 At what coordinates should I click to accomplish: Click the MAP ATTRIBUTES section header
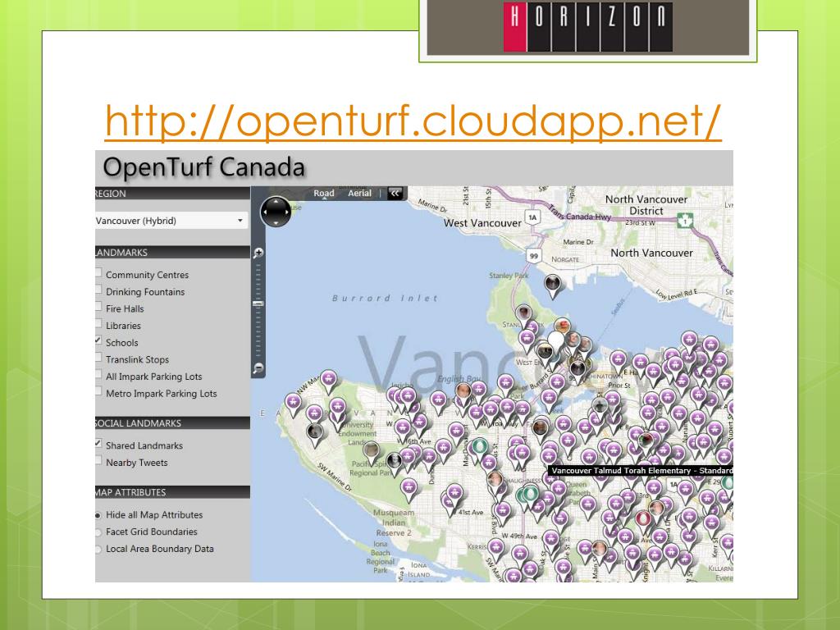click(172, 492)
